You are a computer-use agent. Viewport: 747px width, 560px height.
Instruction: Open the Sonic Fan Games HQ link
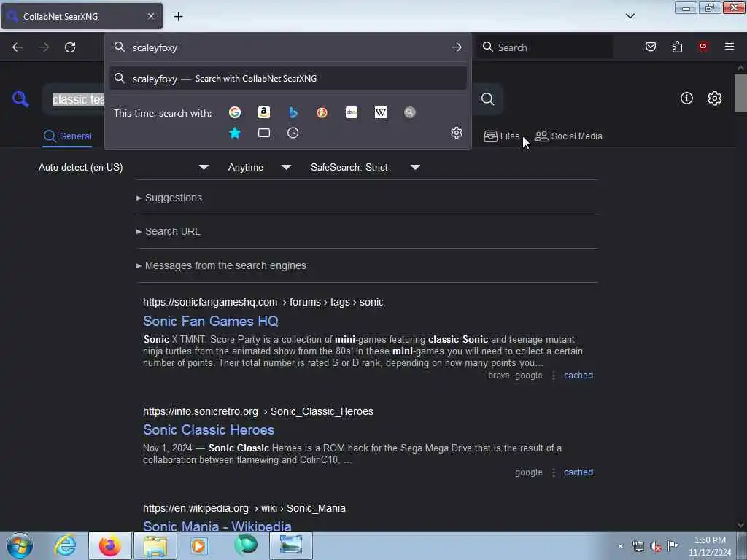[x=211, y=321]
